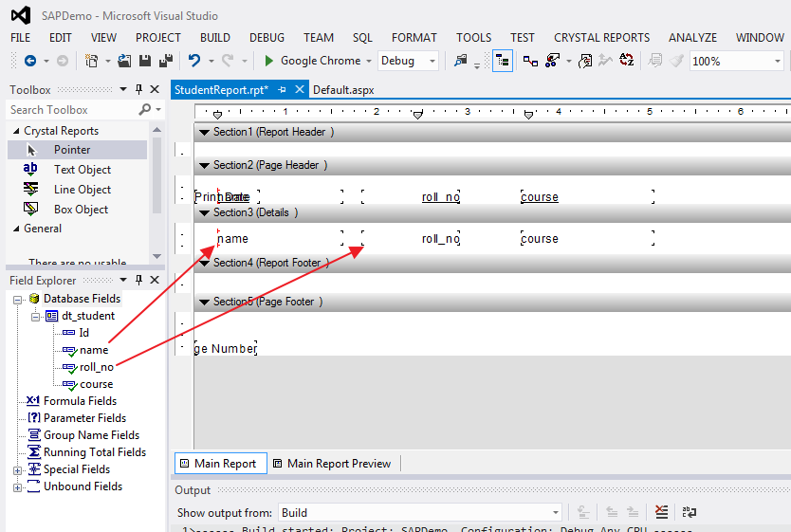The height and width of the screenshot is (532, 791).
Task: Select Parameter Fields in Field Explorer
Action: [84, 418]
